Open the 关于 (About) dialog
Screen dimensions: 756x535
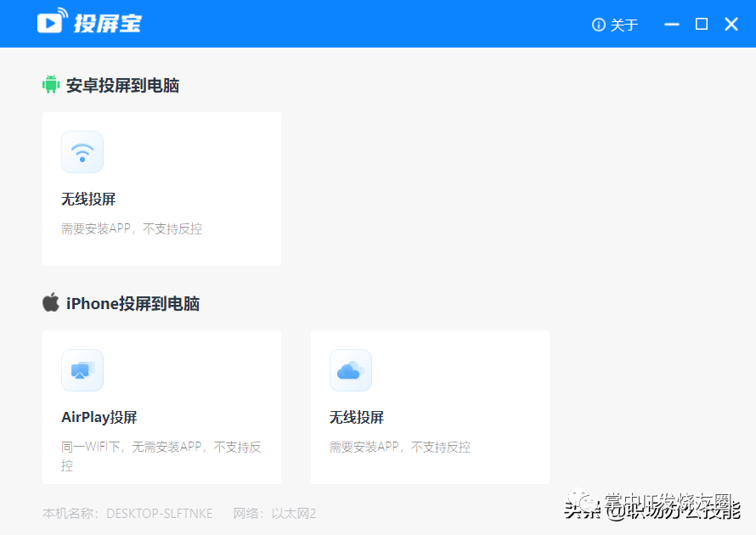[623, 25]
